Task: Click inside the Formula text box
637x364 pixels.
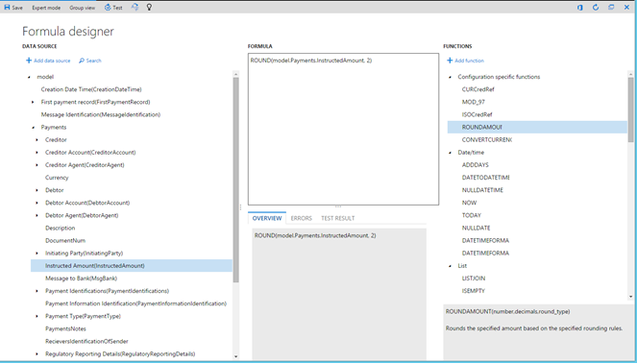Action: click(x=343, y=130)
